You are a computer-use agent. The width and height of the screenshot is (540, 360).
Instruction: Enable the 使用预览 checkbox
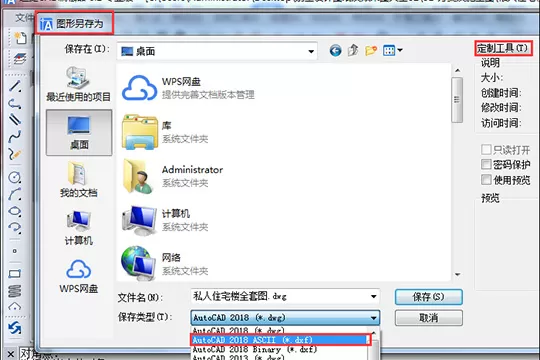click(486, 179)
